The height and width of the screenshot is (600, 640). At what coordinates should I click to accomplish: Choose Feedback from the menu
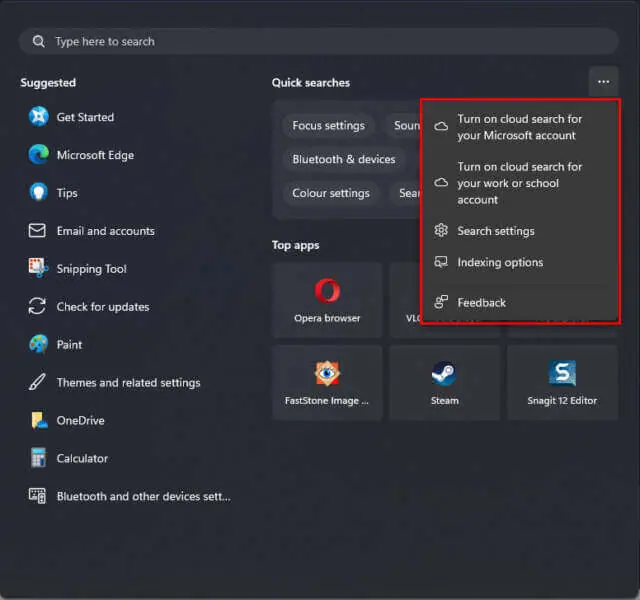point(520,302)
